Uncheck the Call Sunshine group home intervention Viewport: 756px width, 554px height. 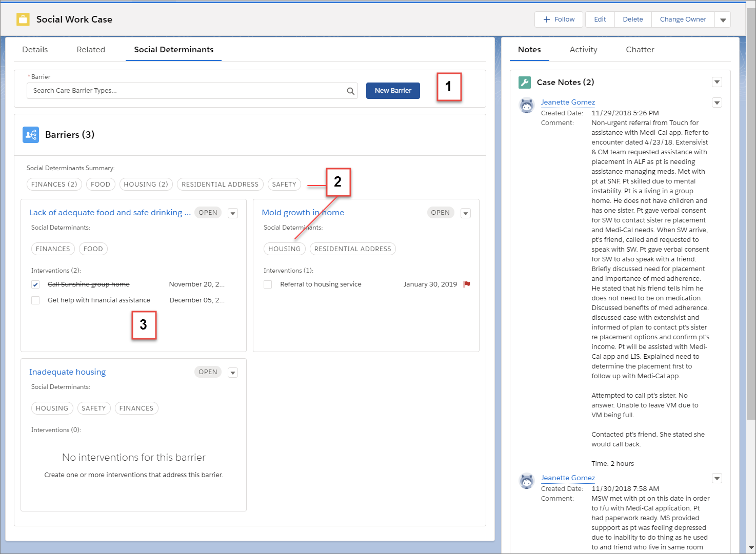[x=35, y=284]
